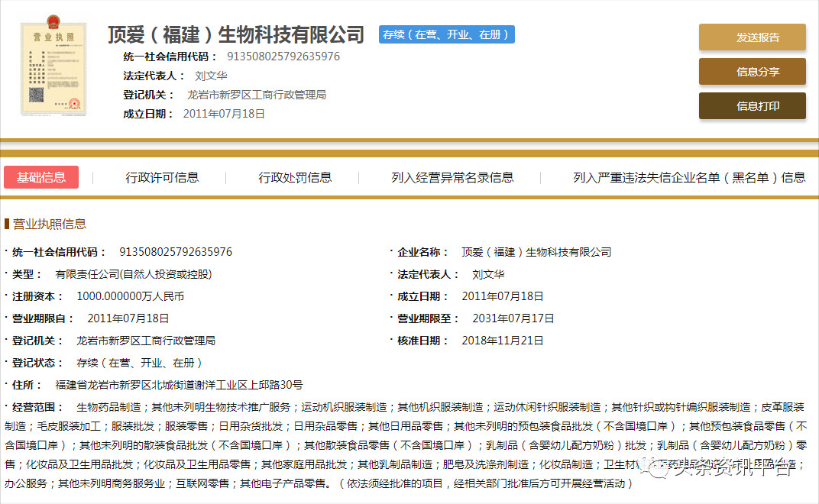Click 成立日期 value in license info section
This screenshot has height=504, width=819.
click(x=503, y=296)
